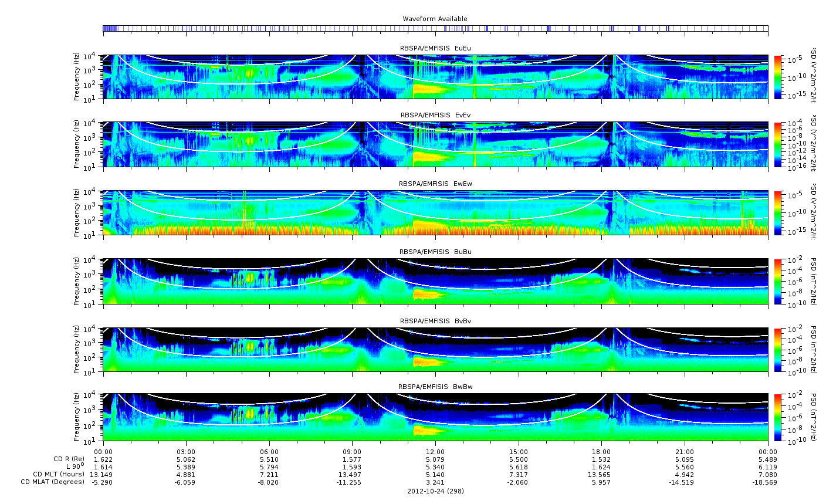The width and height of the screenshot is (826, 504).
Task: Click the CD R (Re) row label
Action: (69, 459)
